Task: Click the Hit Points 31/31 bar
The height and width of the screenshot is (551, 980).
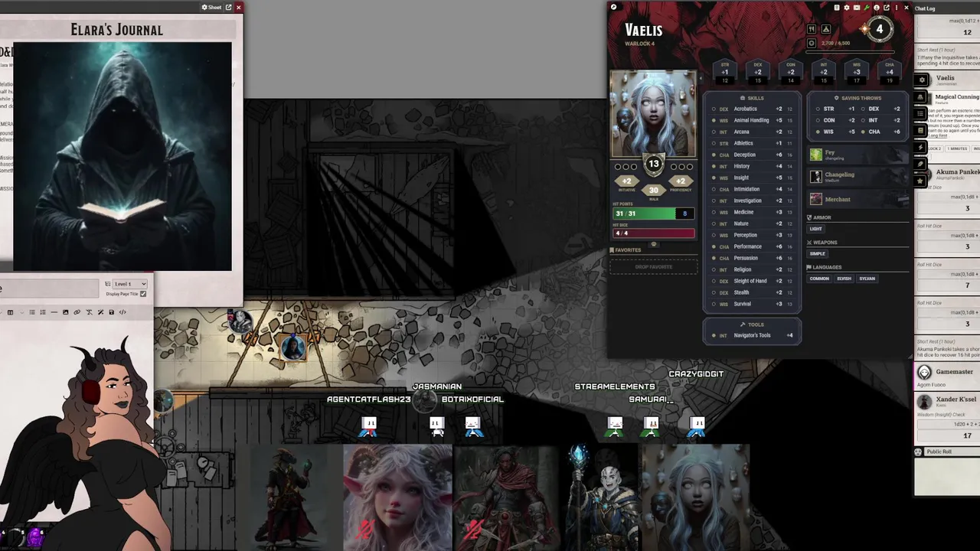Action: point(644,214)
